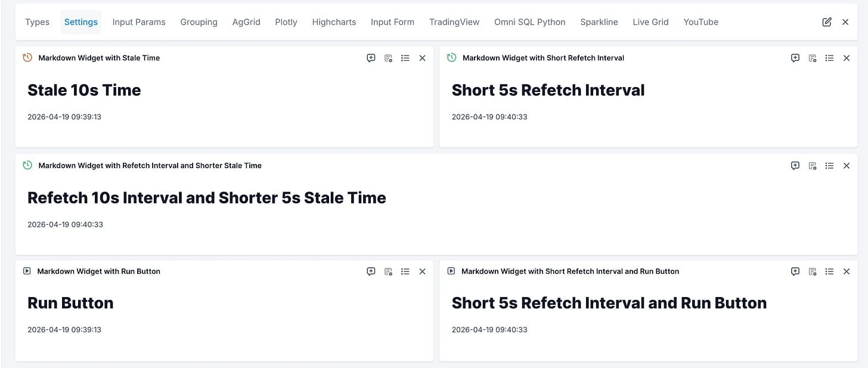Click the stale-time clock icon beside Markdown Widget with Stale Time
This screenshot has height=368, width=868.
(27, 58)
